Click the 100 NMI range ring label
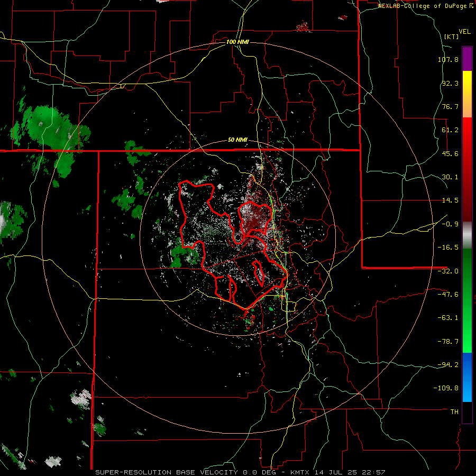The height and width of the screenshot is (476, 476). pos(237,42)
